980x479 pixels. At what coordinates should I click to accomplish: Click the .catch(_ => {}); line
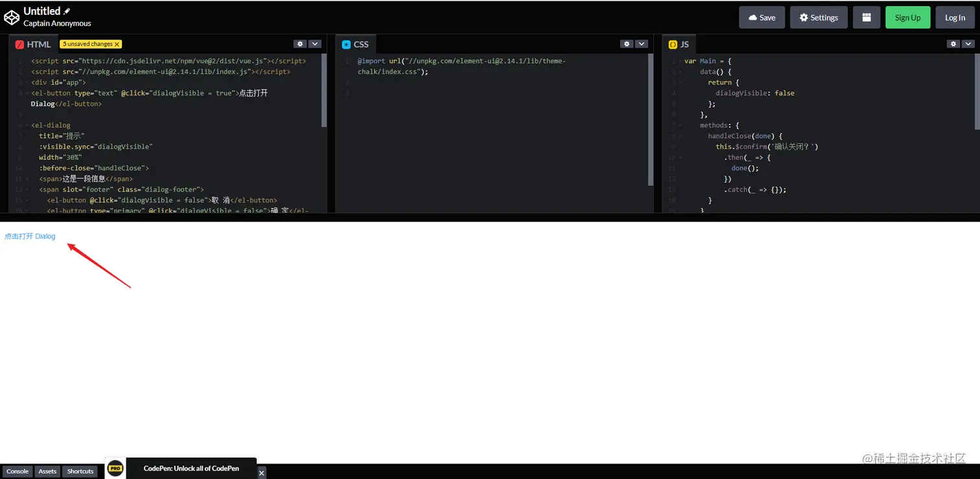(x=755, y=189)
